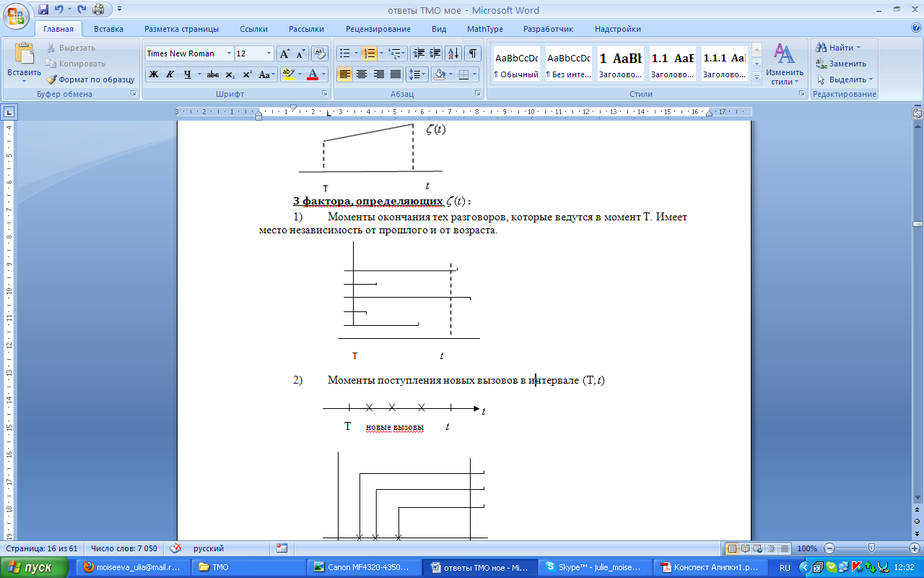924x578 pixels.
Task: Toggle underline Ч formatting
Action: 187,74
